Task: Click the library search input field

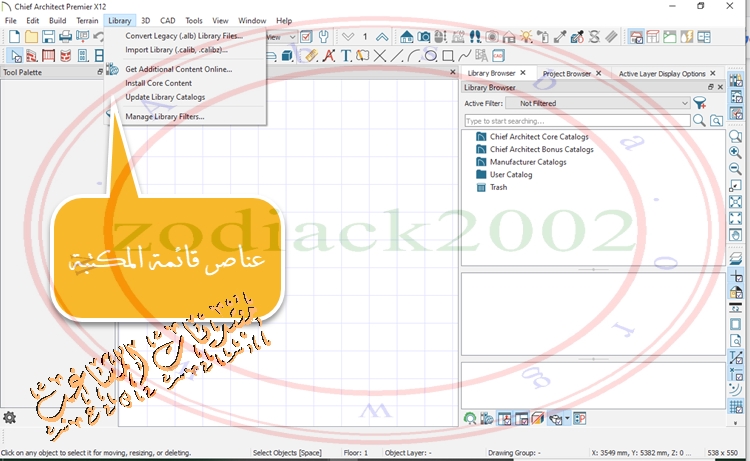Action: tap(577, 121)
